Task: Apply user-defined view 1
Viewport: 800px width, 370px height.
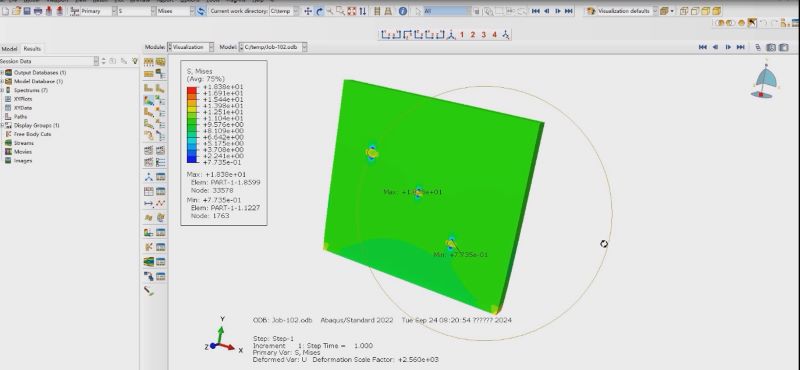Action: (x=462, y=35)
